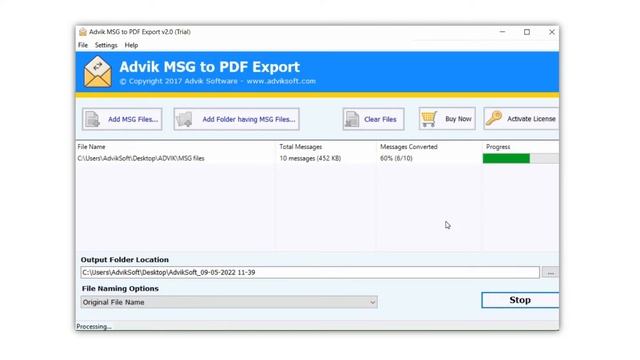Click the '10 messages (452 KB)' cell
Image resolution: width=640 pixels, height=360 pixels.
(310, 158)
